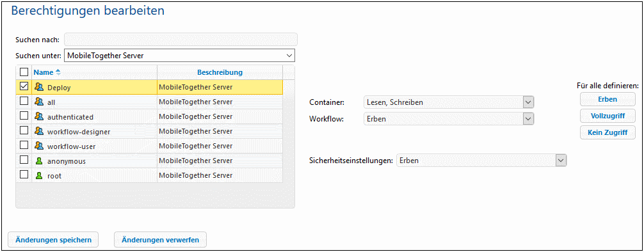Tick the select-all header checkbox

pyautogui.click(x=24, y=72)
